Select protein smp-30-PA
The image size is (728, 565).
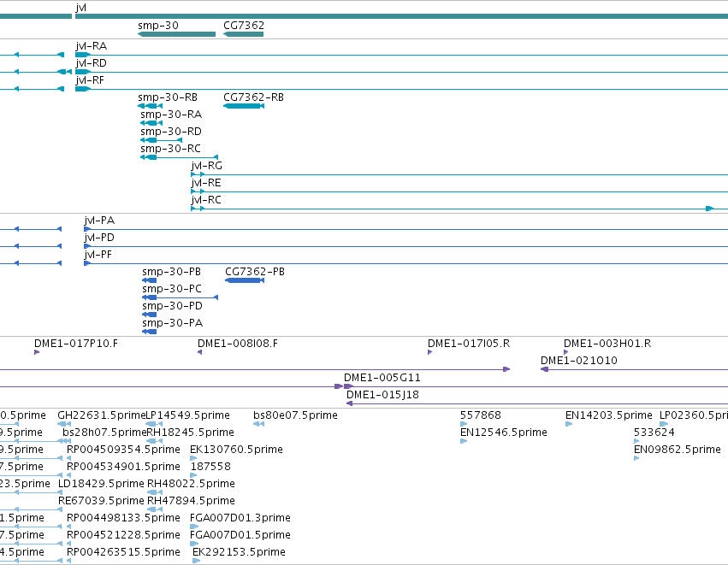click(172, 323)
